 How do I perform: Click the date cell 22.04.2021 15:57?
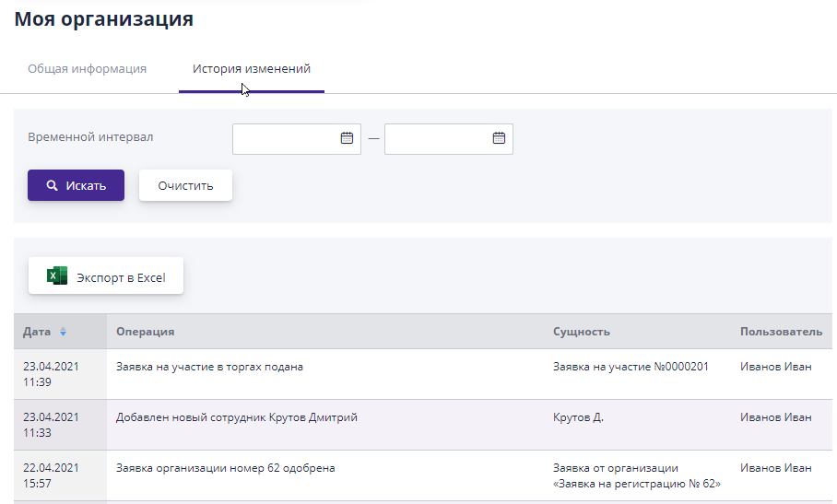[51, 475]
